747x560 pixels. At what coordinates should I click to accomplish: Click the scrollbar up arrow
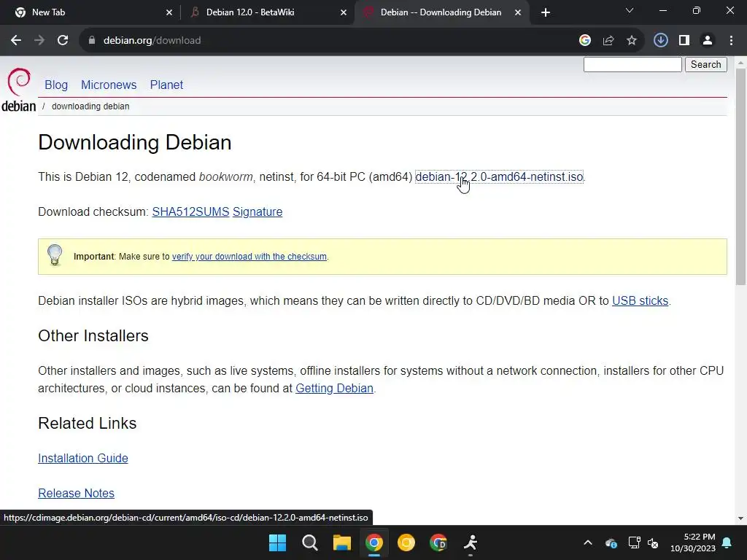pyautogui.click(x=740, y=63)
